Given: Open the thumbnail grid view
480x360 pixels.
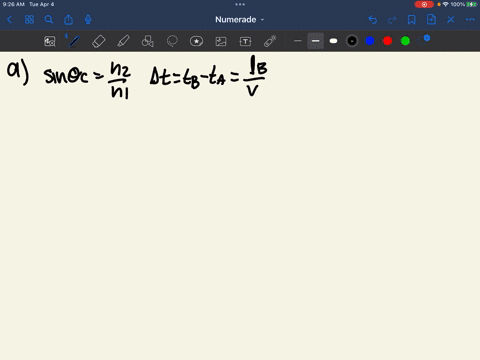Looking at the screenshot, I should click(x=29, y=20).
